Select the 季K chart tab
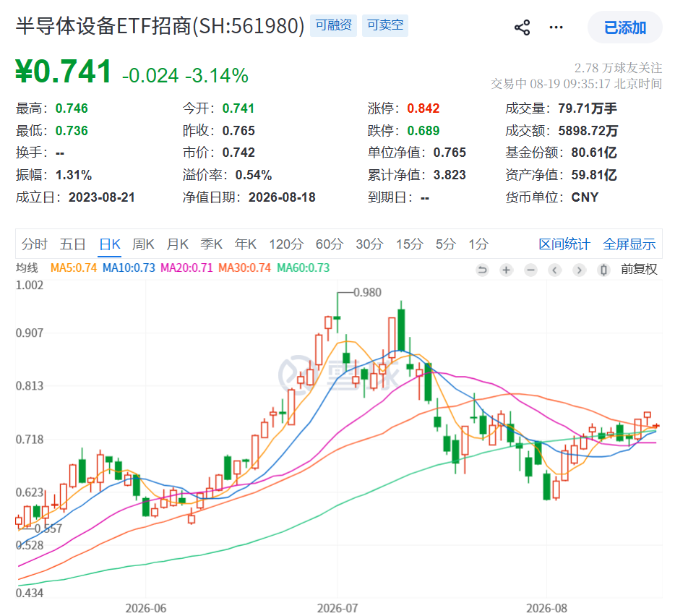Viewport: 675px width, 616px height. point(211,244)
